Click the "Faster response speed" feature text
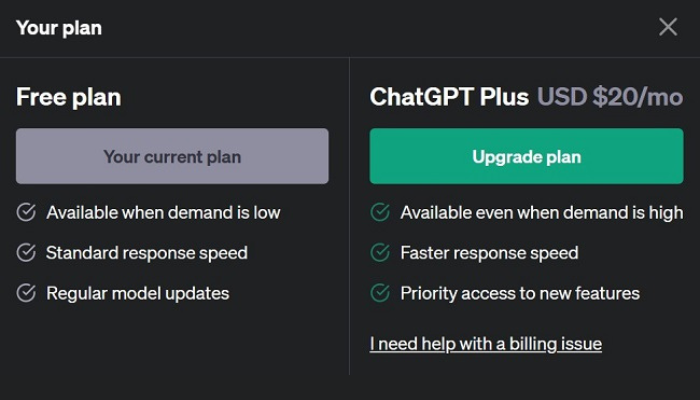This screenshot has width=700, height=400. point(489,253)
